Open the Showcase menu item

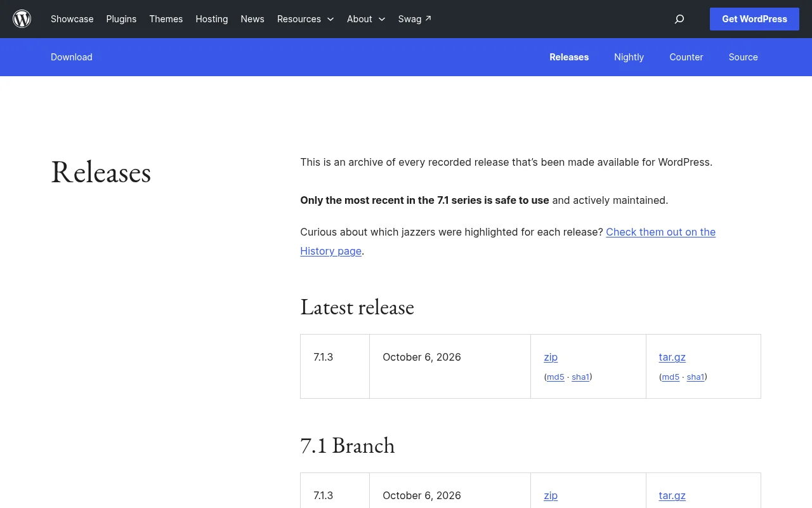click(72, 19)
